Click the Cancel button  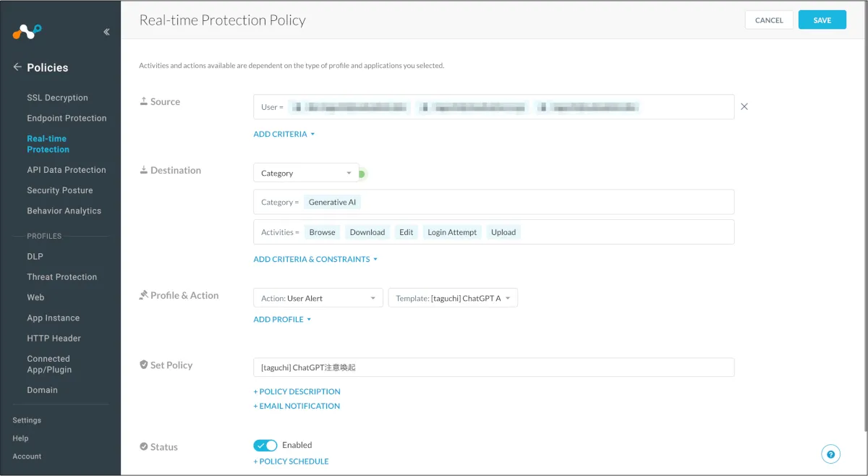pos(769,20)
